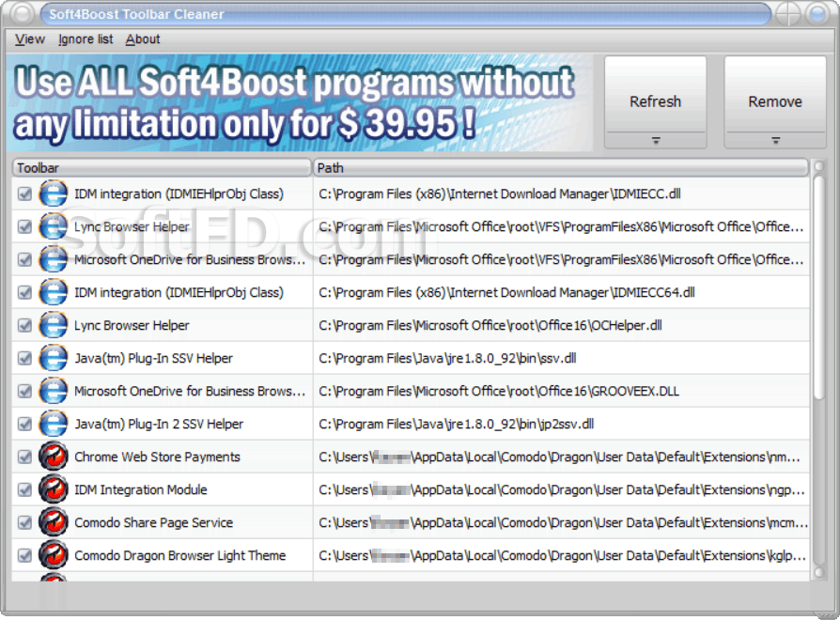Click the Toolbar column header
Image resolution: width=840 pixels, height=620 pixels.
tap(162, 167)
